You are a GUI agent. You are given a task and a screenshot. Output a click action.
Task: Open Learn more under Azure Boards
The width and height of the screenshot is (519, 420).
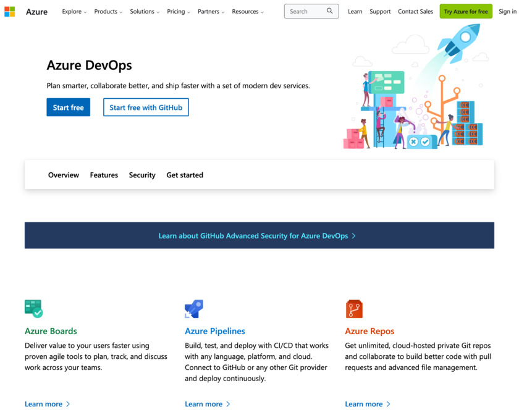pyautogui.click(x=48, y=404)
